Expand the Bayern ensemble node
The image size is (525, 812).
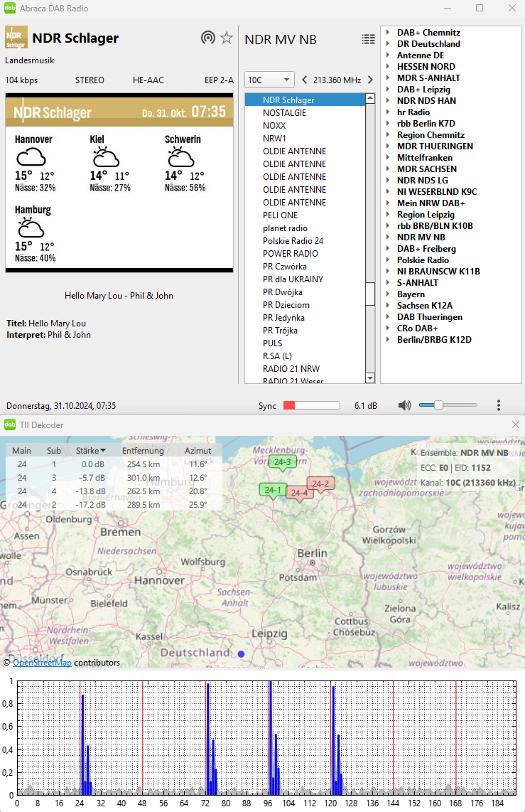388,294
